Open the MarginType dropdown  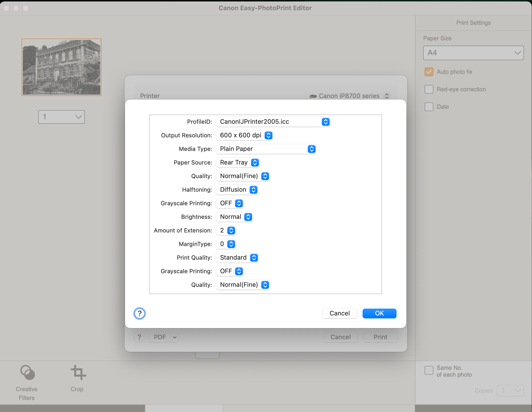(x=226, y=244)
